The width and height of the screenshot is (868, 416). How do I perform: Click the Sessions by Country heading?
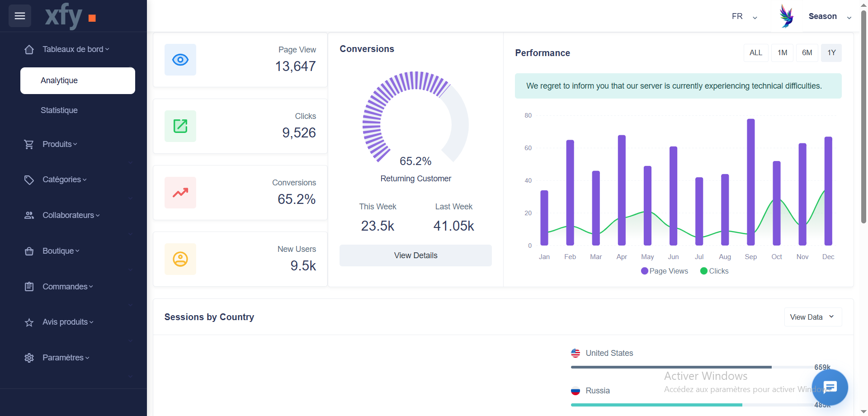[x=209, y=317]
